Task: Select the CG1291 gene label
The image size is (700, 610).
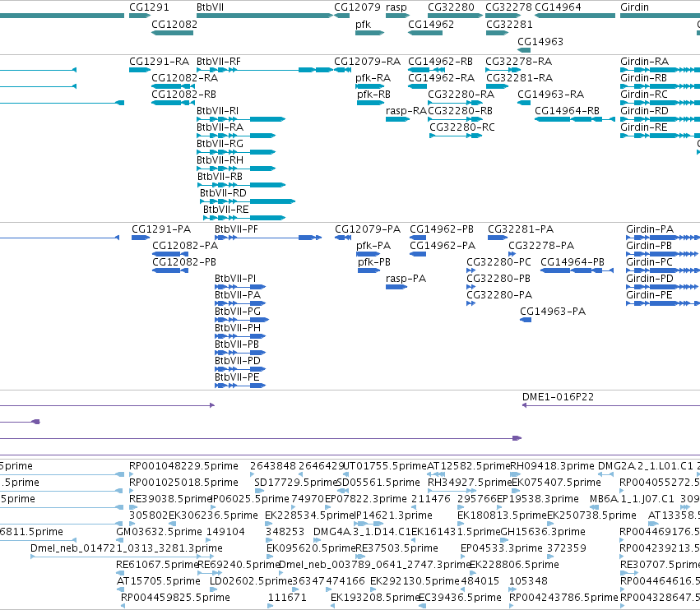Action: click(x=149, y=7)
